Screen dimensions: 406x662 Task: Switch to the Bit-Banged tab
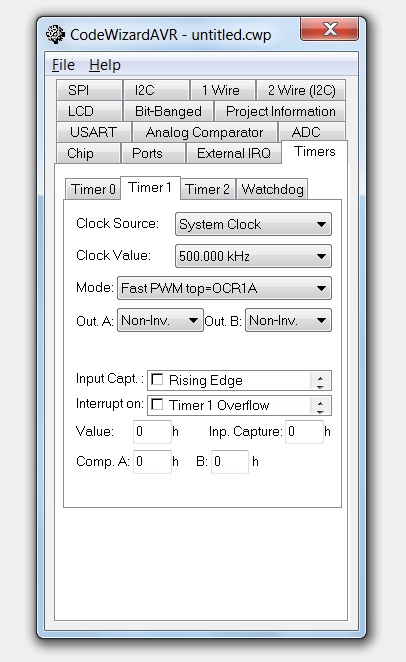pyautogui.click(x=168, y=111)
